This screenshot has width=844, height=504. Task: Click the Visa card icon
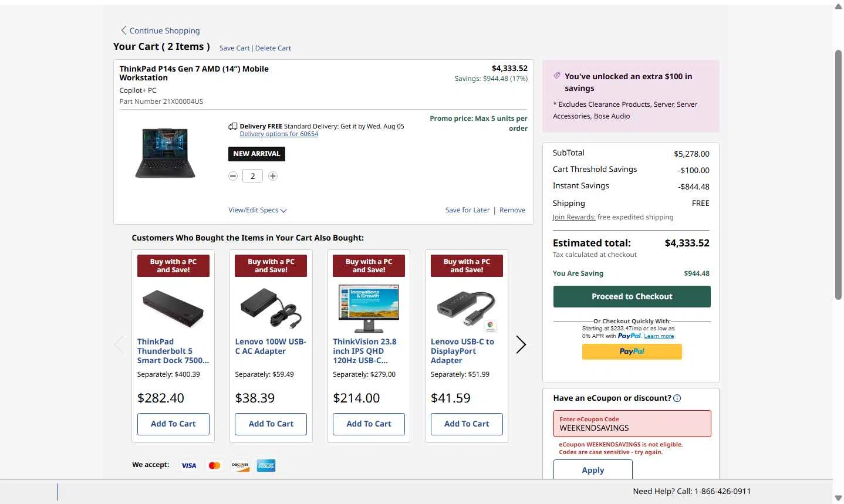click(188, 465)
